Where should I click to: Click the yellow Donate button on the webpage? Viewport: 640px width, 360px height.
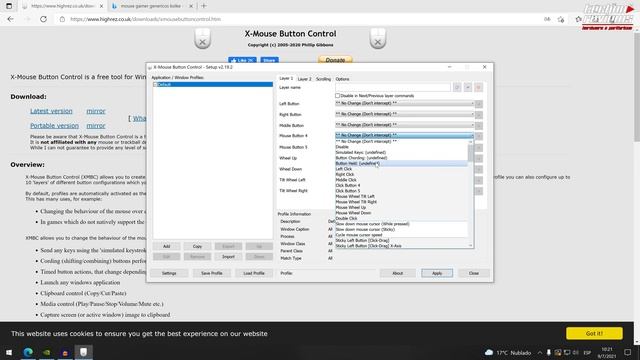click(335, 60)
